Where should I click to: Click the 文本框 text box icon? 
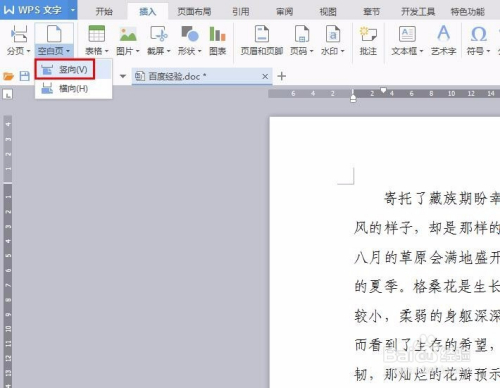click(x=407, y=34)
